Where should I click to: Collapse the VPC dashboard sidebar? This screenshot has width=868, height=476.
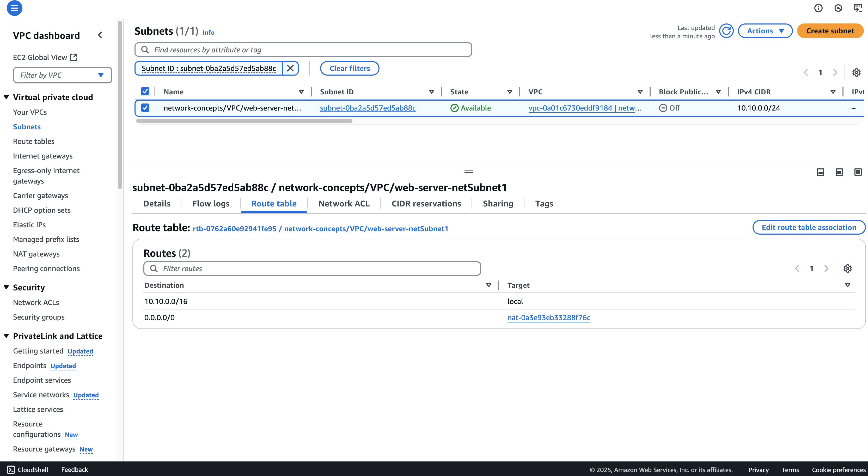tap(100, 35)
